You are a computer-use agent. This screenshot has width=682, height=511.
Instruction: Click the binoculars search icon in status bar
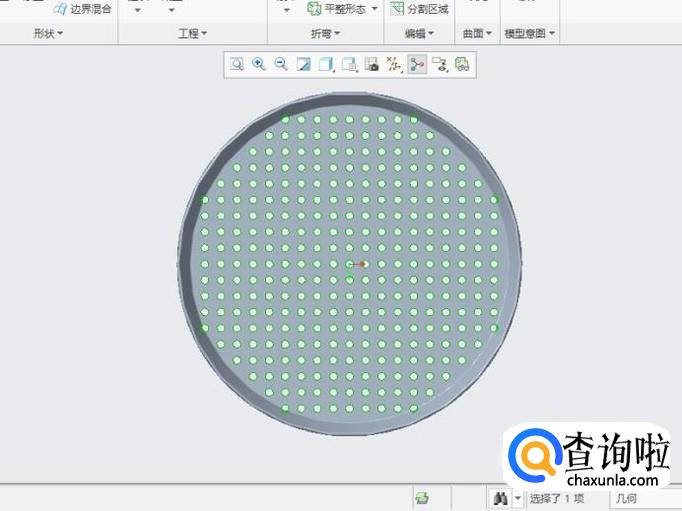501,498
